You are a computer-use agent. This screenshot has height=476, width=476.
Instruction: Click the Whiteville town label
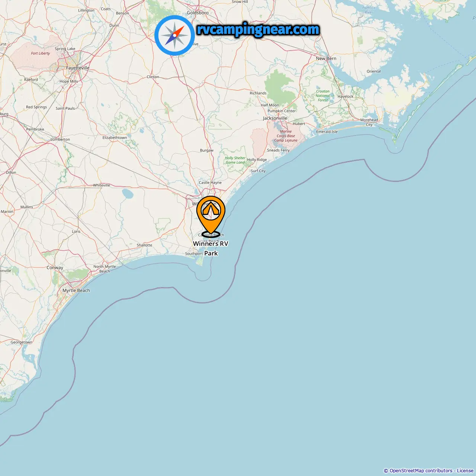click(x=102, y=185)
